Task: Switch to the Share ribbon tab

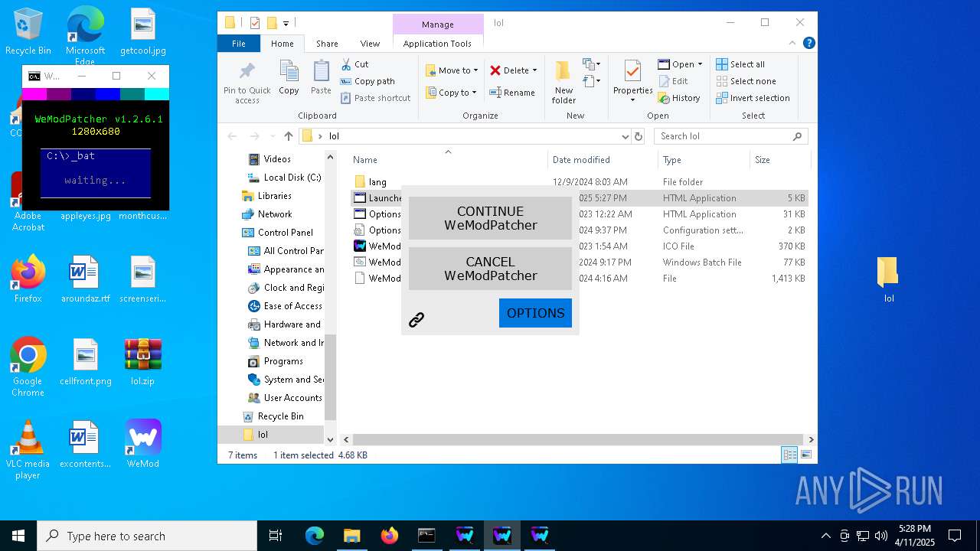Action: click(x=327, y=44)
